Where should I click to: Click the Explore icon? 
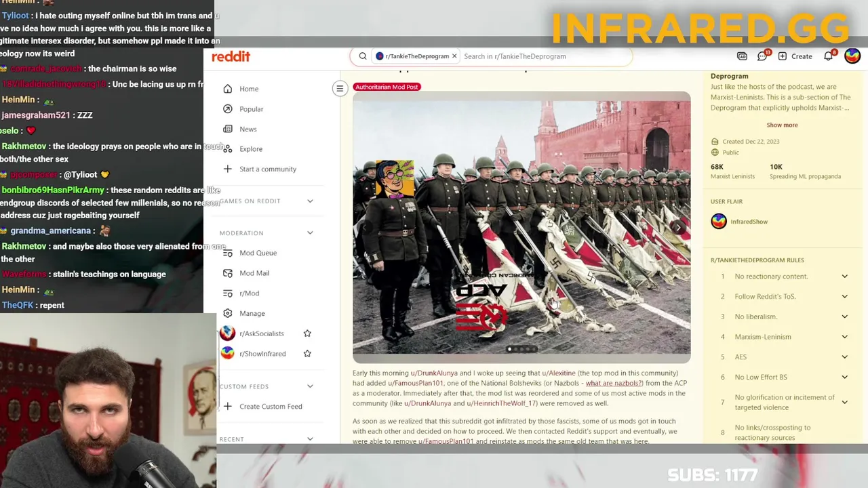point(227,149)
